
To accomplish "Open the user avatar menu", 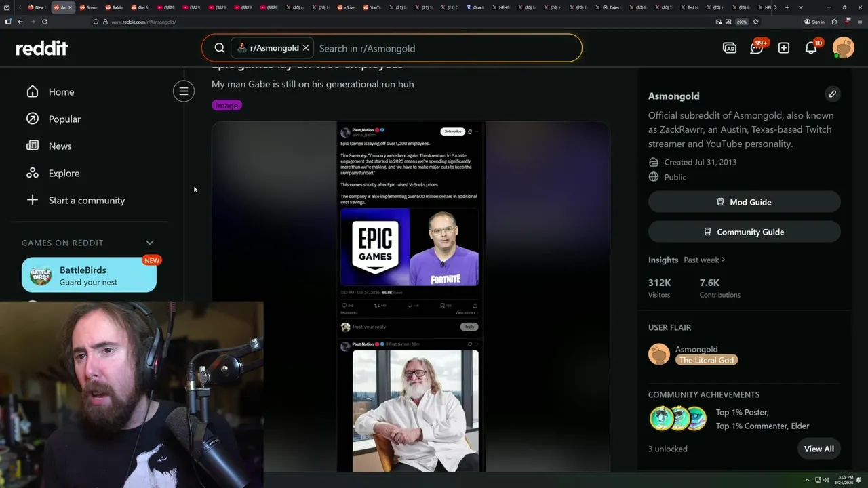I will tap(844, 48).
